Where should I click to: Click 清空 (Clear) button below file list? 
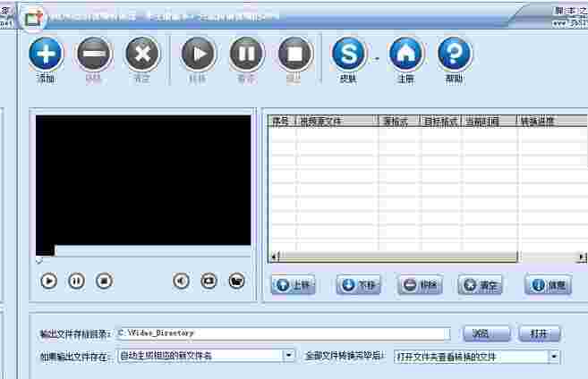(x=481, y=285)
